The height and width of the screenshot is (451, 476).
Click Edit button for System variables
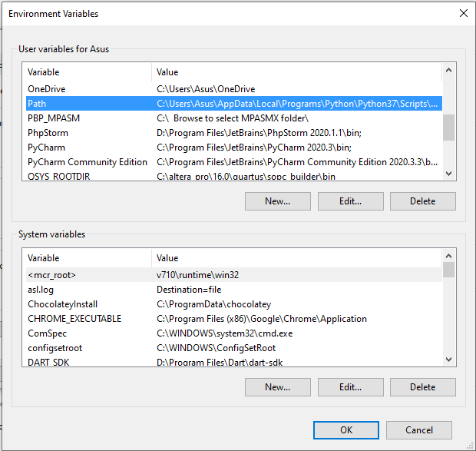350,387
